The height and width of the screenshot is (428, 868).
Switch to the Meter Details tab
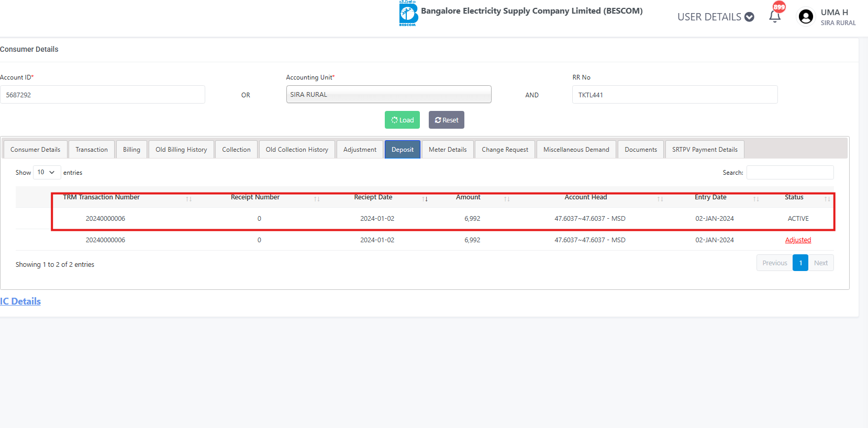pyautogui.click(x=448, y=150)
